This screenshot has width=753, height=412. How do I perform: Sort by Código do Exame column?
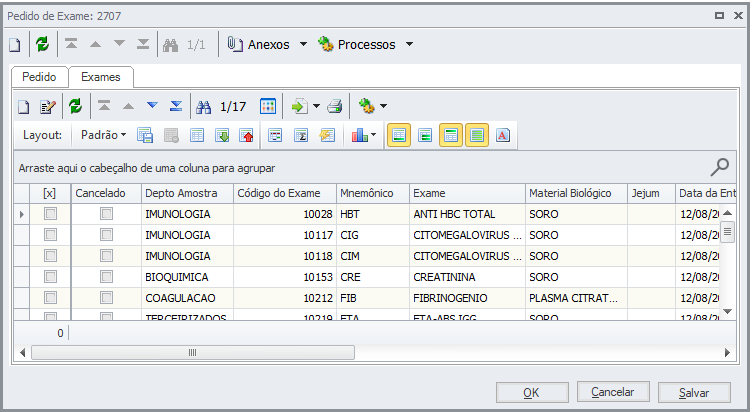[x=285, y=193]
